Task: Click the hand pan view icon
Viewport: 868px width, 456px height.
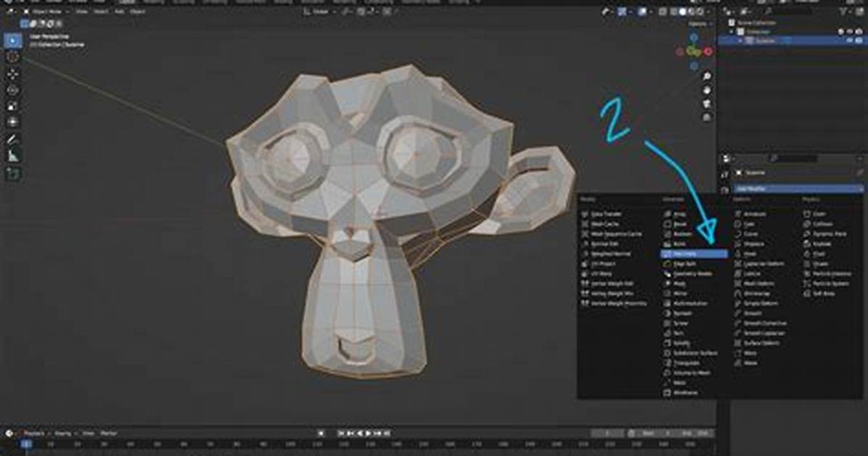Action: [707, 90]
